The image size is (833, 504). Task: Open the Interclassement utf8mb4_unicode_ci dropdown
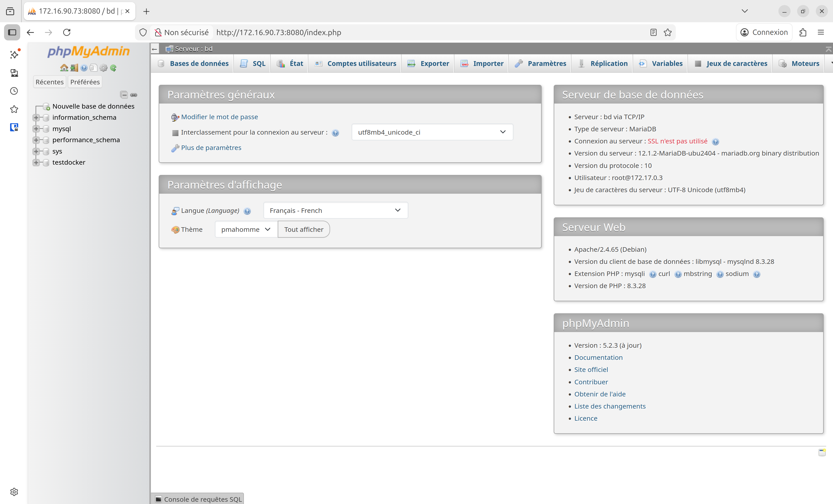click(432, 132)
